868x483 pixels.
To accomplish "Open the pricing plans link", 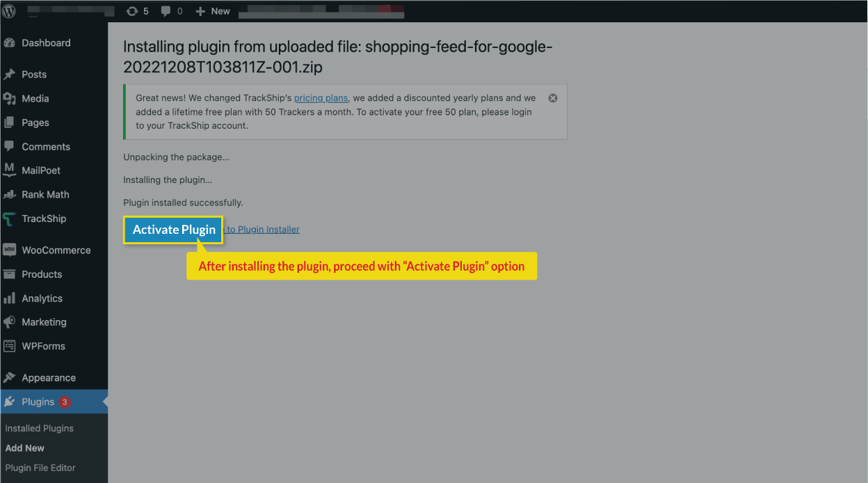I will [x=321, y=98].
